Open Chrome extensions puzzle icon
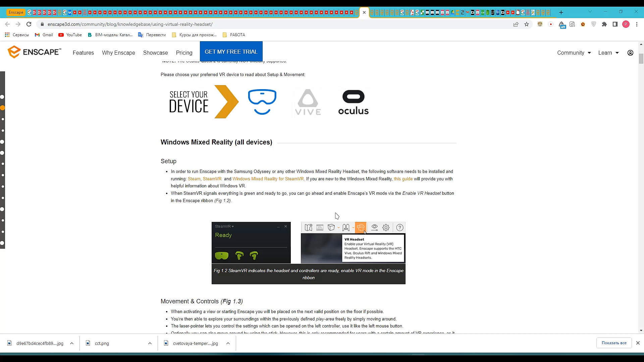The width and height of the screenshot is (644, 362). click(x=604, y=24)
